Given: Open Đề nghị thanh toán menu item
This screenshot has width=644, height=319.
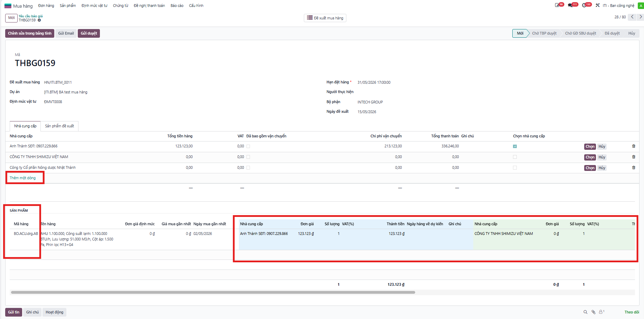Looking at the screenshot, I should pos(149,6).
